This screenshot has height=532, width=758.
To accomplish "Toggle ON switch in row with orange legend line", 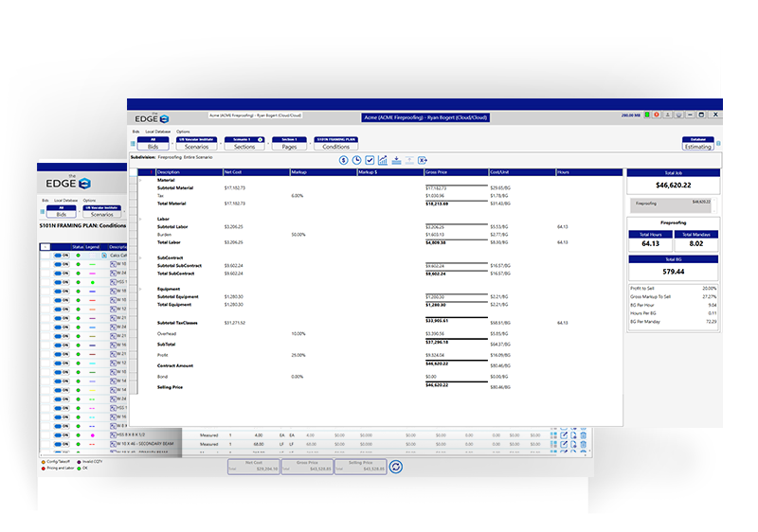I will [62, 309].
